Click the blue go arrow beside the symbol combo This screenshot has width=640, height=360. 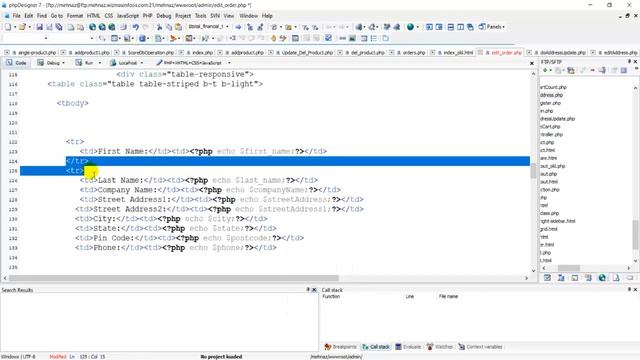tap(238, 27)
